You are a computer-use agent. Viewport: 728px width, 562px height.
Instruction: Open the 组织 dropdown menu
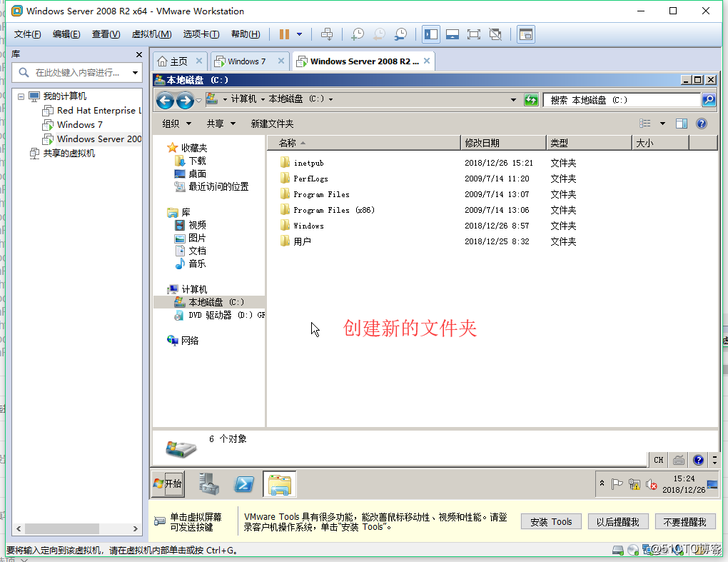(176, 124)
